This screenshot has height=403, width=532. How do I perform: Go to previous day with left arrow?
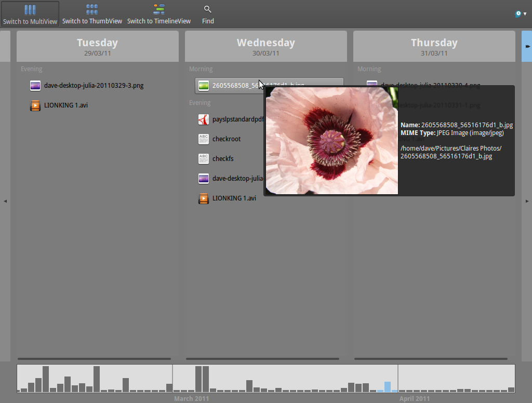pyautogui.click(x=5, y=201)
